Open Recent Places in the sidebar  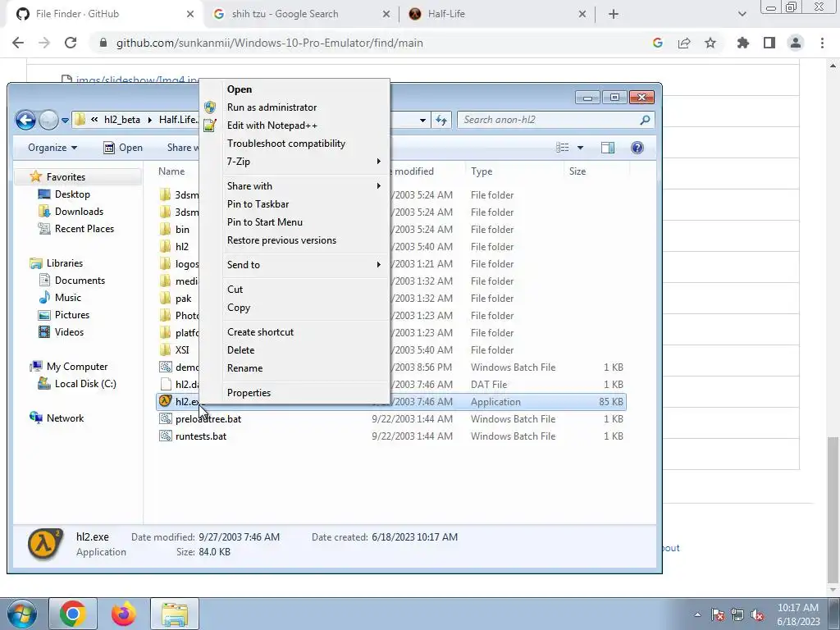[76, 229]
